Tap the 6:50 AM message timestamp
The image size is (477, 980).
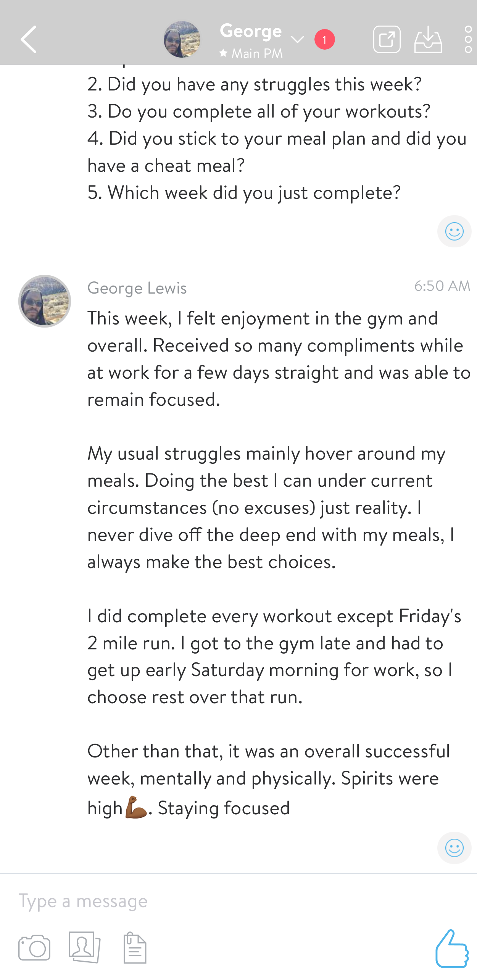(442, 286)
